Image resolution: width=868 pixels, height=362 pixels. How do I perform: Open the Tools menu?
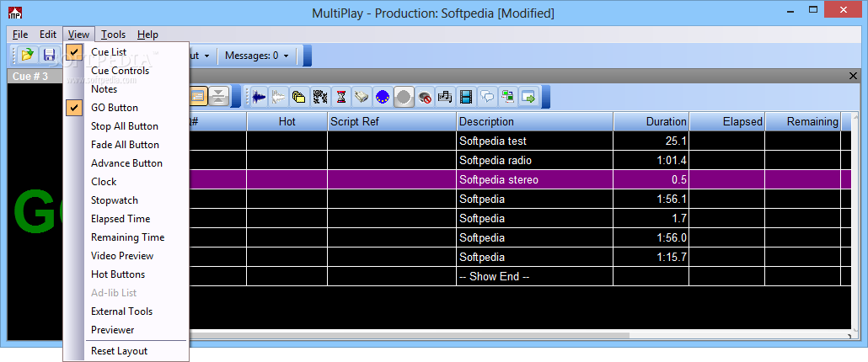[114, 35]
